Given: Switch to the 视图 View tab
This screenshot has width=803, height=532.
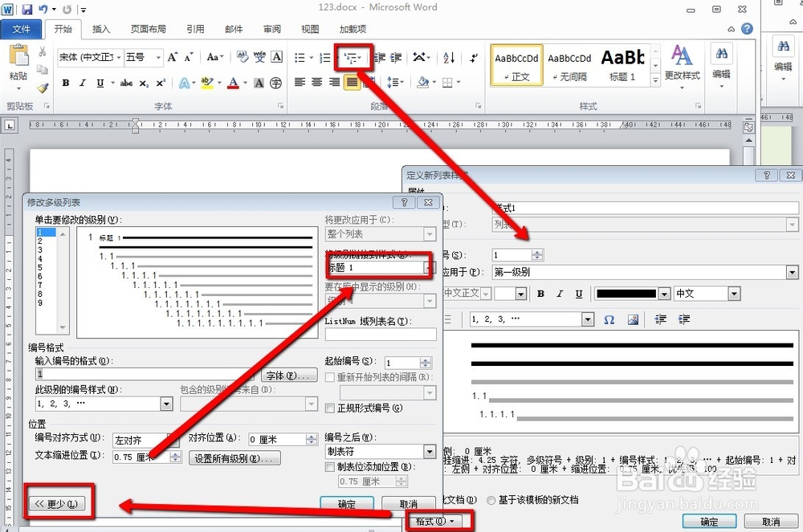Looking at the screenshot, I should [x=310, y=29].
